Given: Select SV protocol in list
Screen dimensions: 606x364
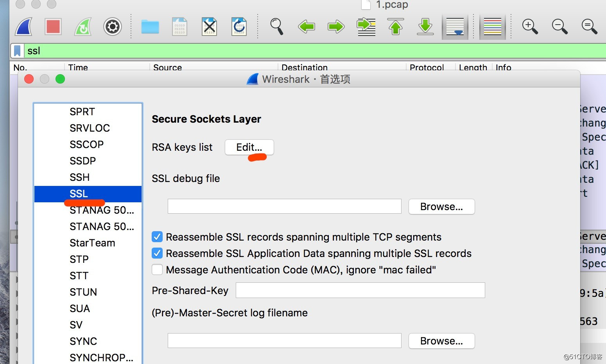Looking at the screenshot, I should coord(88,325).
